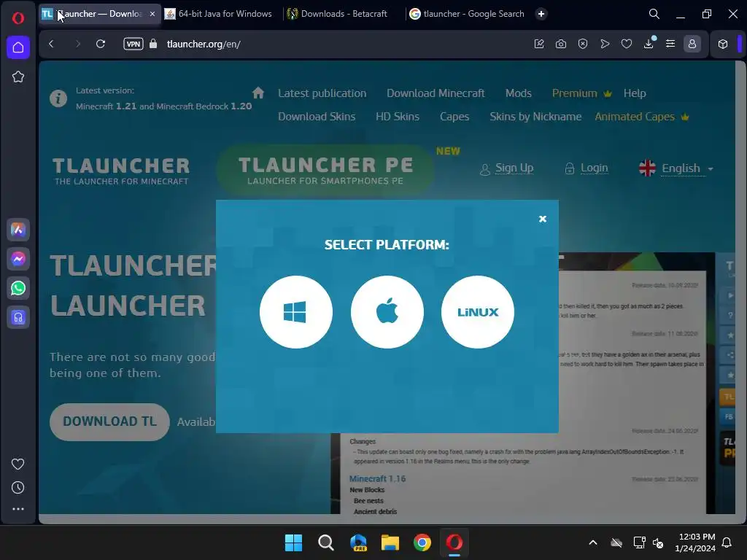Open the downloads panel
Image resolution: width=747 pixels, height=560 pixels.
pos(649,44)
